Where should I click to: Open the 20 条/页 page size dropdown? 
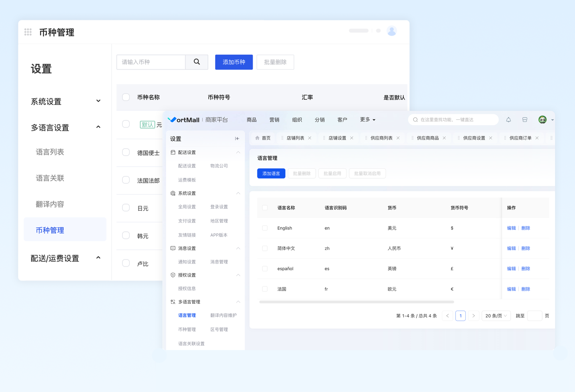click(x=496, y=316)
